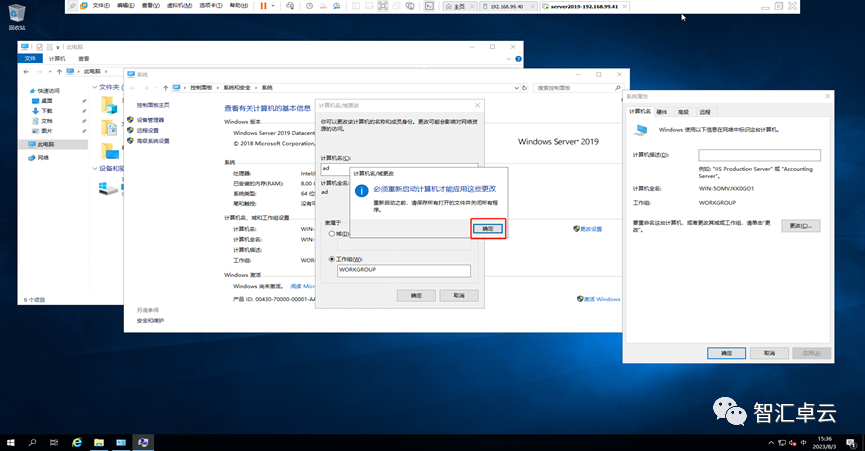This screenshot has width=865, height=451.
Task: Open 设备管理器 link in System window
Action: [x=150, y=120]
